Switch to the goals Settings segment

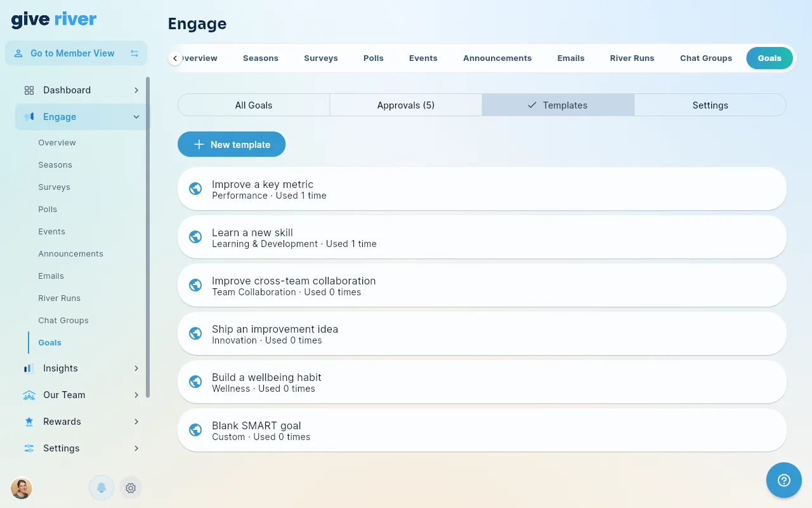(x=710, y=105)
